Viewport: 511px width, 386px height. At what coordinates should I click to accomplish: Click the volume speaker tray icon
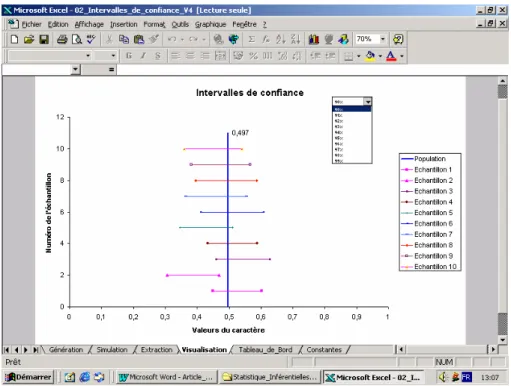442,377
